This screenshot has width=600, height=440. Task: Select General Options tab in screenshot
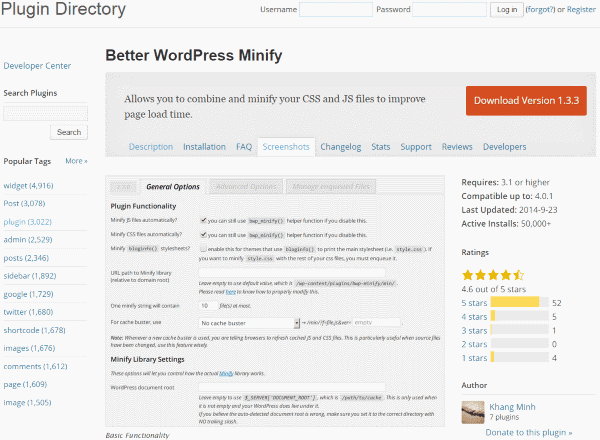click(173, 187)
